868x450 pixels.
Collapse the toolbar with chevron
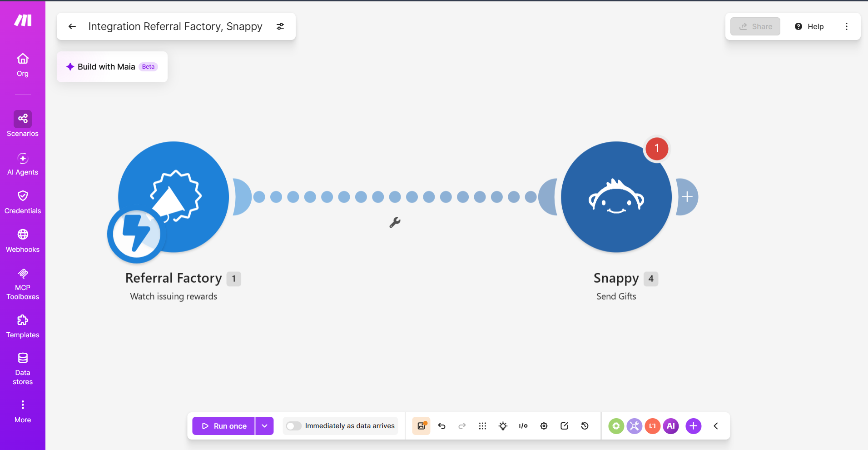[716, 426]
